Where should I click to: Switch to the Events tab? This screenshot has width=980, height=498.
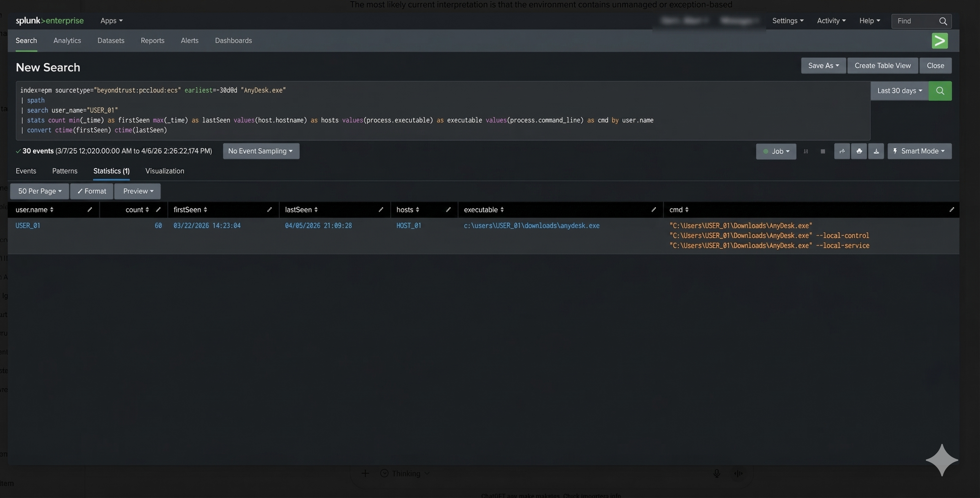coord(26,171)
